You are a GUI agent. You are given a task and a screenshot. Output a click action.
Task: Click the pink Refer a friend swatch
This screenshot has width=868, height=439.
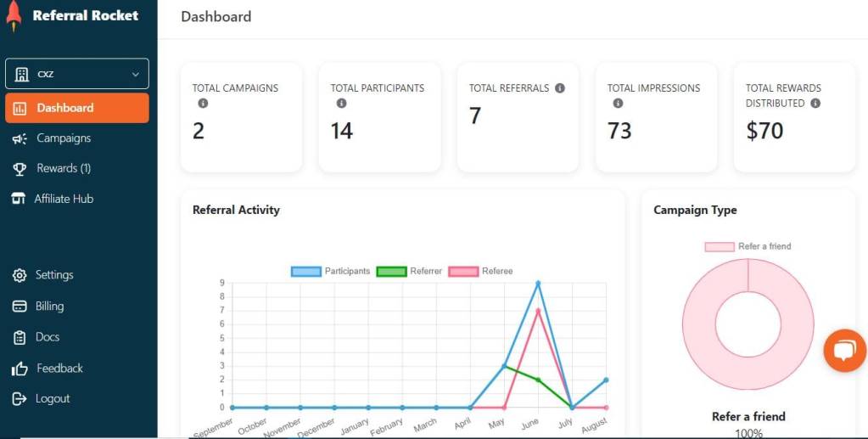(x=720, y=246)
